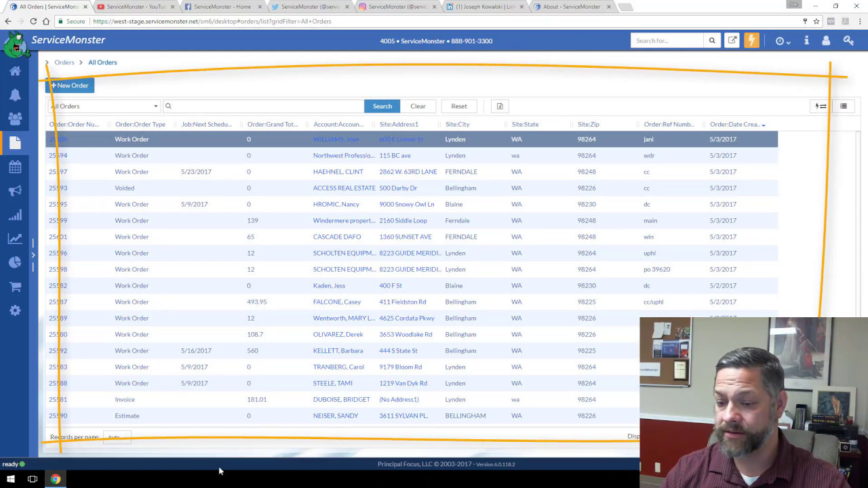
Task: Sort by Account:Account column header
Action: pyautogui.click(x=338, y=124)
